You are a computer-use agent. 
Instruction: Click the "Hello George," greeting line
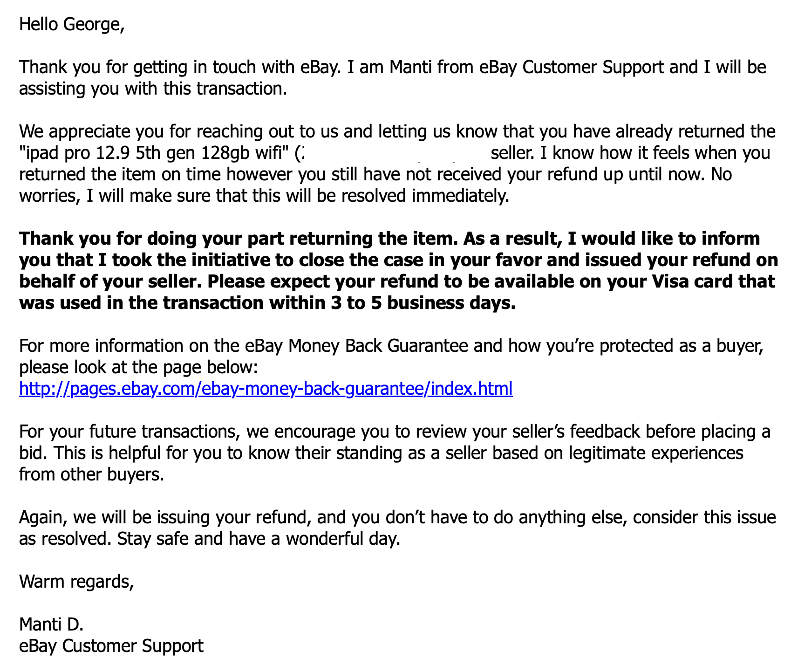[x=72, y=25]
